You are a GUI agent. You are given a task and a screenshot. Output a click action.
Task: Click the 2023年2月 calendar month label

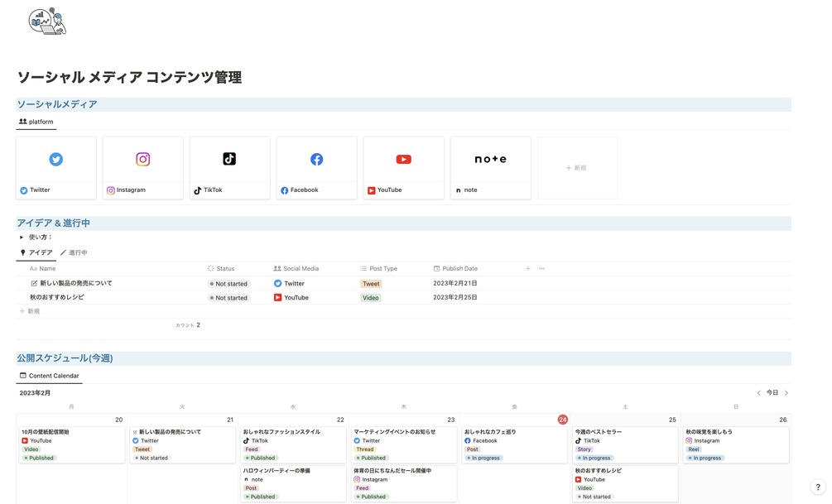(x=35, y=393)
